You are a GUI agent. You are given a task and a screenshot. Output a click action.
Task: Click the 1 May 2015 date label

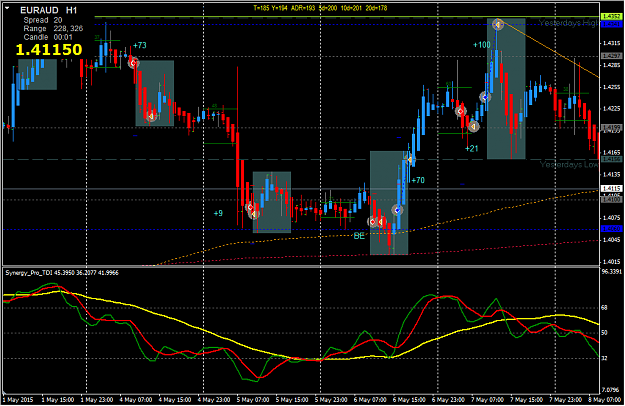18,400
